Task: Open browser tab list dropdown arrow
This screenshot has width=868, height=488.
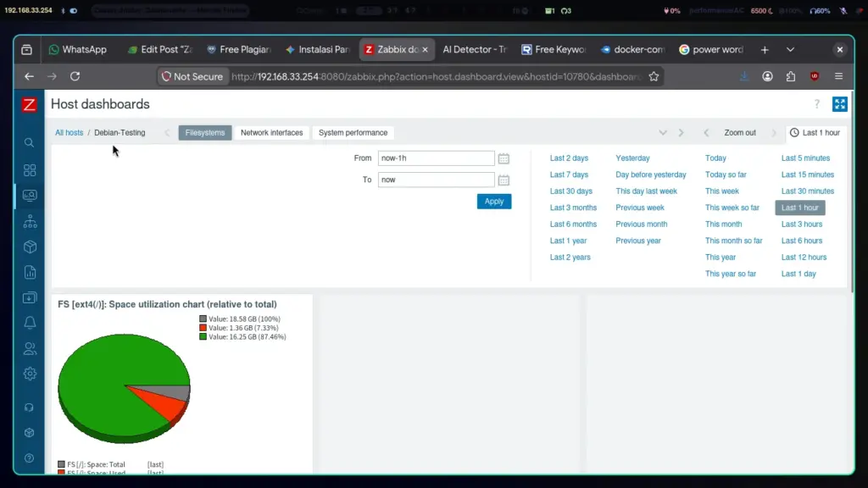Action: [790, 50]
